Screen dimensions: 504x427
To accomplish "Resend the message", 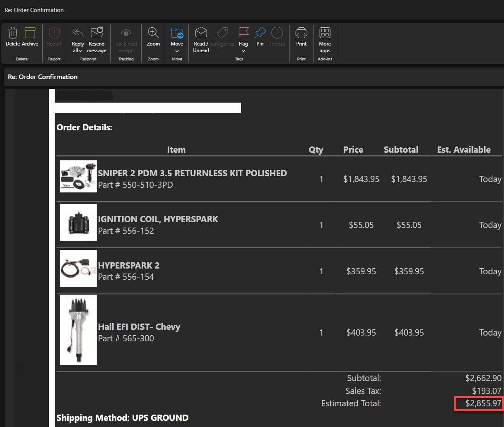I will click(96, 40).
